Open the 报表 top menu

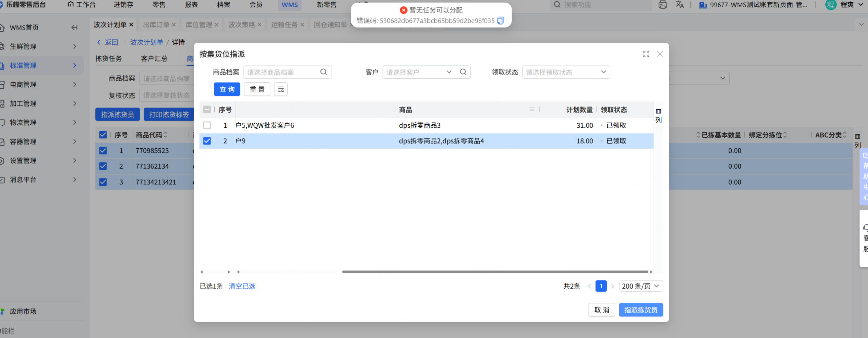click(191, 5)
